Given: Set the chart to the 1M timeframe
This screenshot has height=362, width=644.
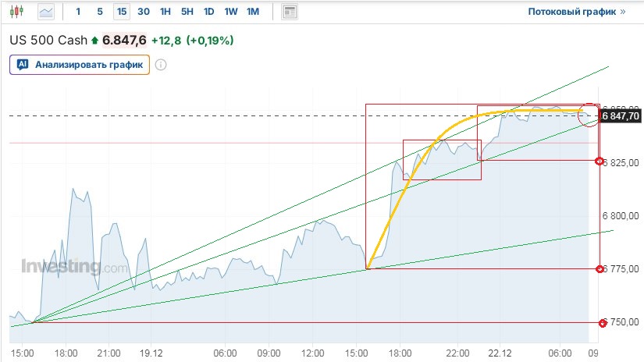Looking at the screenshot, I should tap(252, 12).
